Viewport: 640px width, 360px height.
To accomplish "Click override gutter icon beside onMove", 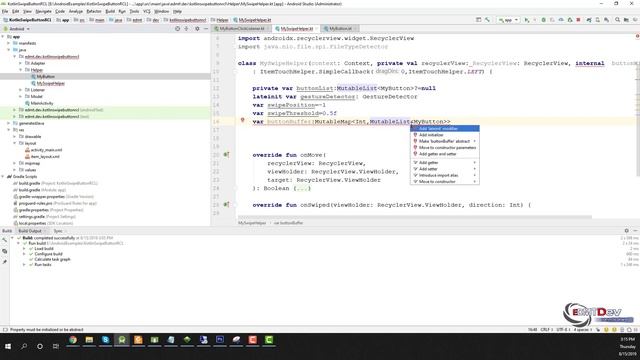I will (226, 155).
